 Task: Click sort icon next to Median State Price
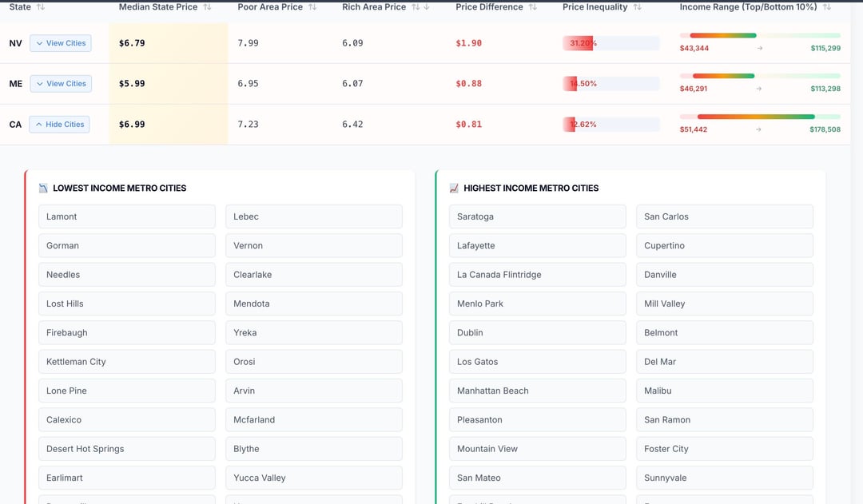coord(208,7)
